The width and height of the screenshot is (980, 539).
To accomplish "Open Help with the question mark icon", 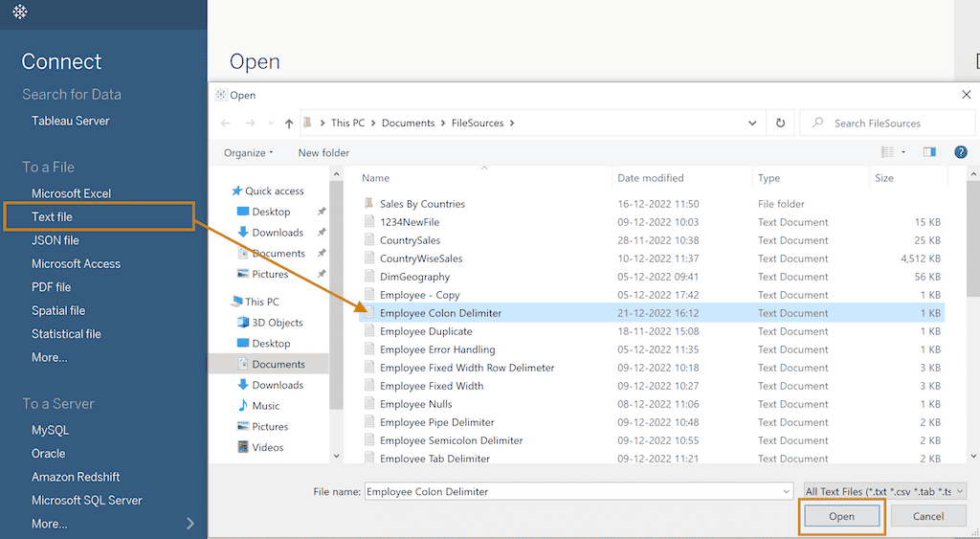I will 961,152.
